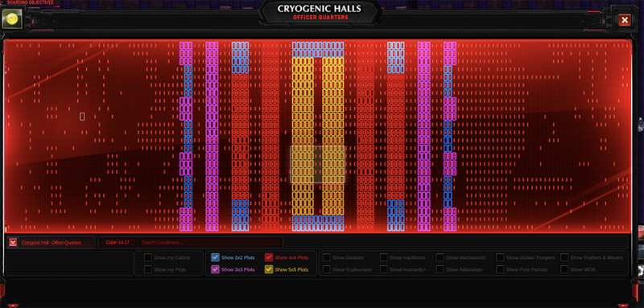644x308 pixels.
Task: Expand the Cryogenic Hall - Officer Quarters selector
Action: click(51, 242)
